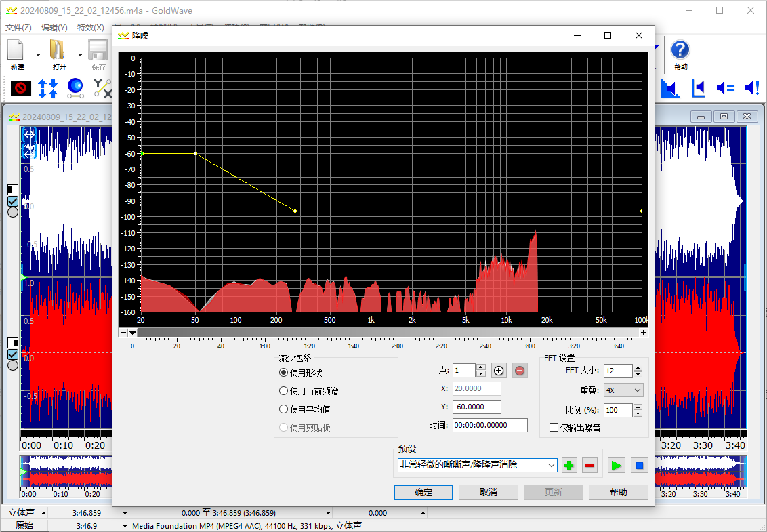The height and width of the screenshot is (532, 767).
Task: Click the 确定 button
Action: pos(423,492)
